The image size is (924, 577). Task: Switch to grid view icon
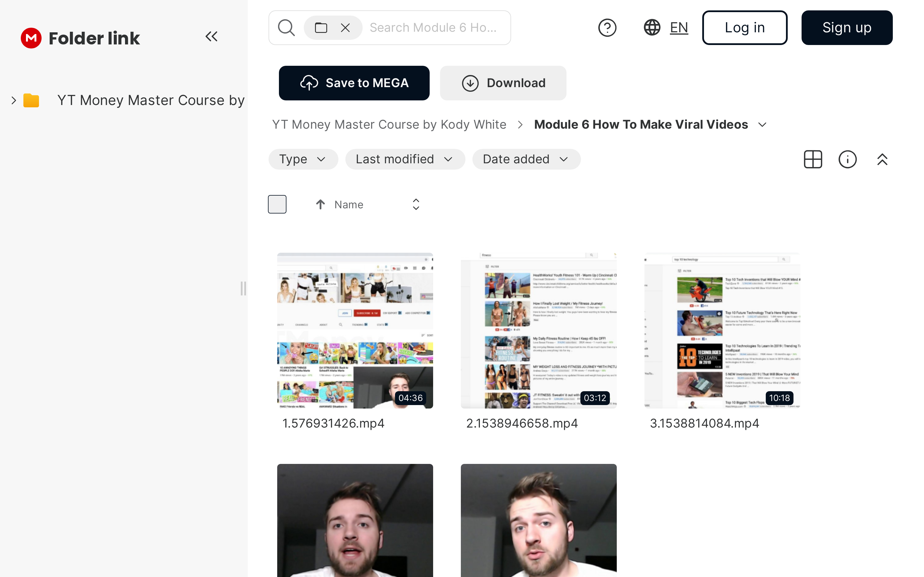click(x=813, y=159)
